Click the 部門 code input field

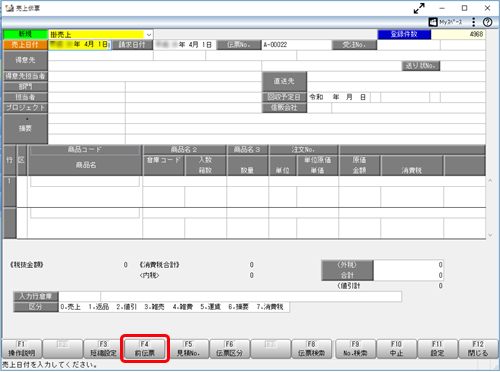[87, 87]
